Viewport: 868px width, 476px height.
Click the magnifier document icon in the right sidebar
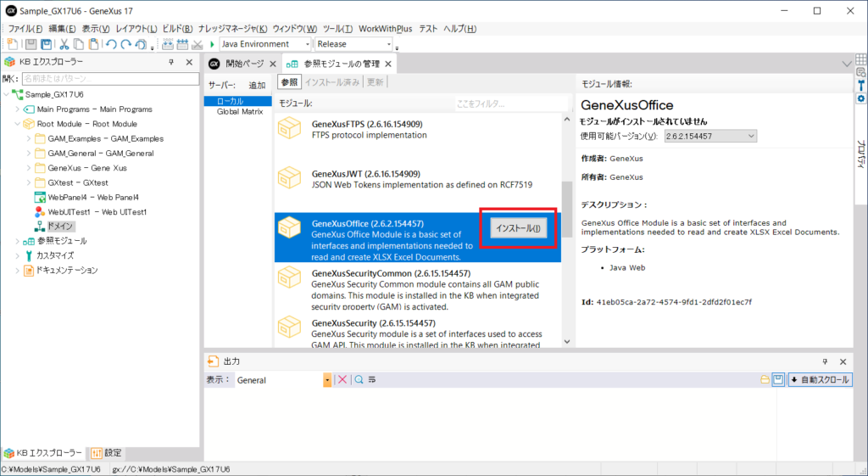(861, 72)
